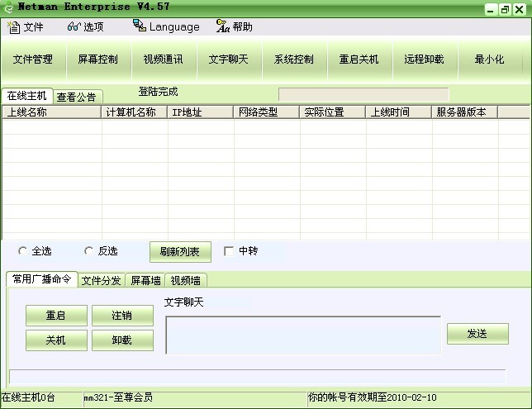Image resolution: width=532 pixels, height=409 pixels.
Task: Start 视频通讯 video communication
Action: [x=164, y=59]
